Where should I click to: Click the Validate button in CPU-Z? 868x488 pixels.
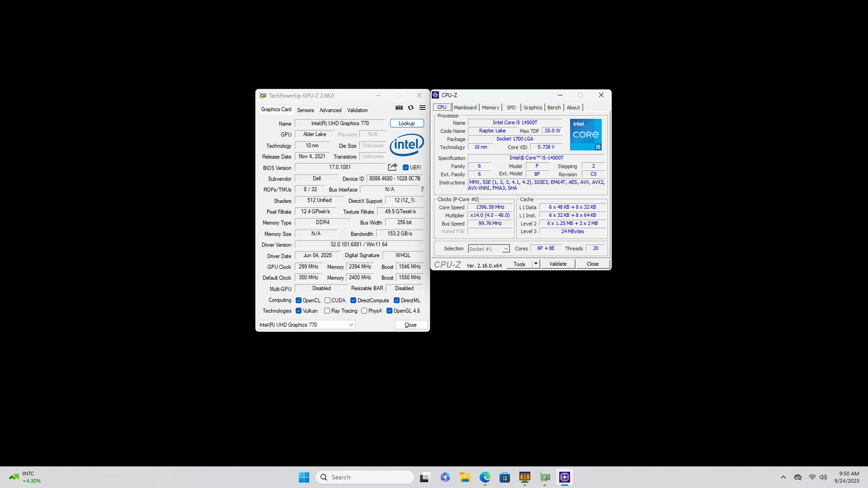(558, 264)
